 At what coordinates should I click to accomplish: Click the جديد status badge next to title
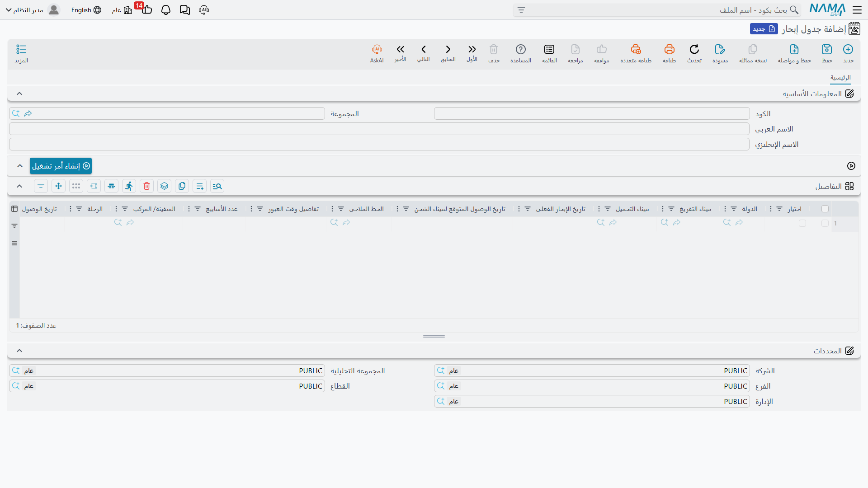pos(764,29)
